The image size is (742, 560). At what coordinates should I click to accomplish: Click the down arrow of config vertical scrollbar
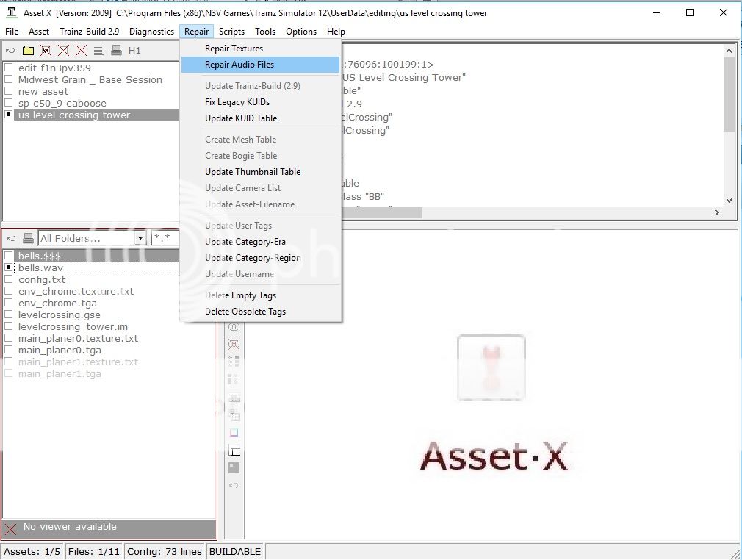coord(729,200)
